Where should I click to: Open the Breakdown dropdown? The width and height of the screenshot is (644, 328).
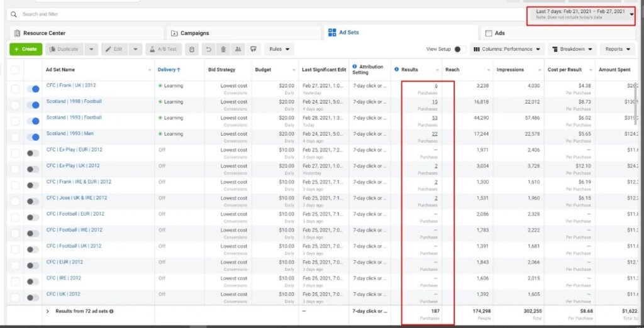point(572,49)
